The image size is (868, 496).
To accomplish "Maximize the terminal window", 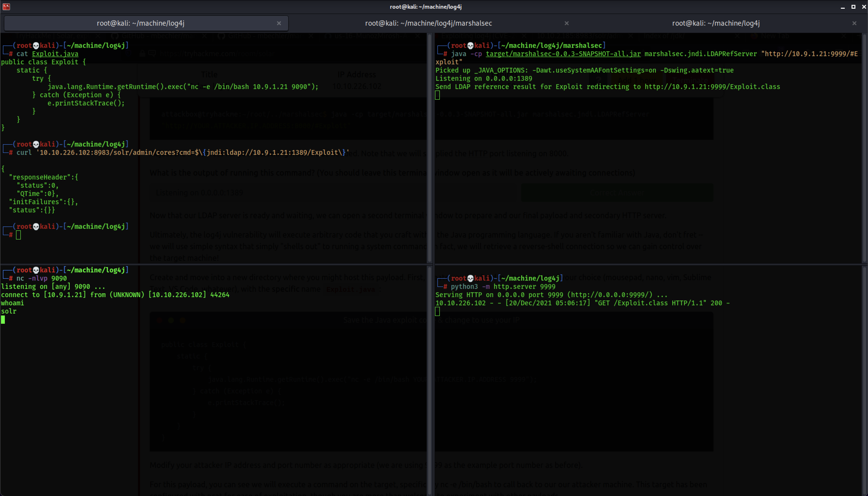I will coord(853,7).
